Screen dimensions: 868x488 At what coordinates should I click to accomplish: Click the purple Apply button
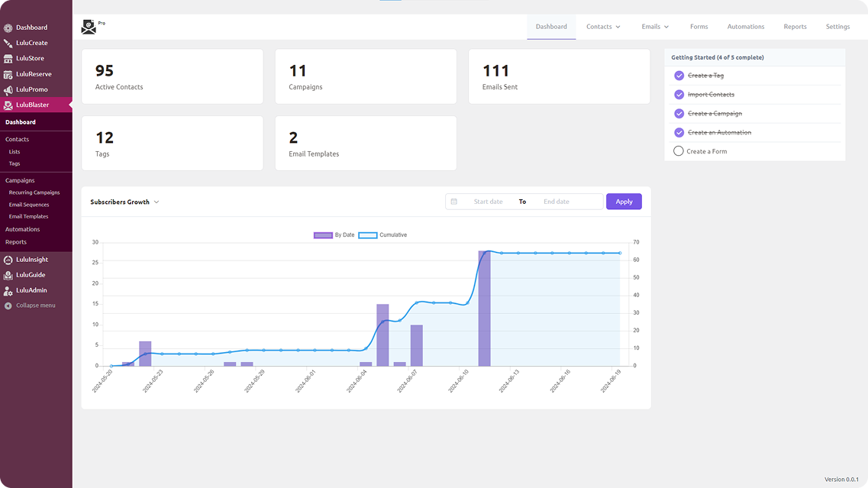(624, 202)
